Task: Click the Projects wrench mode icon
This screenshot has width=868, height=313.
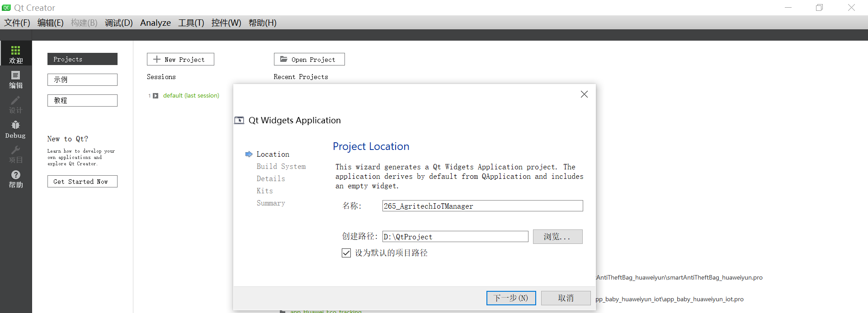Action: tap(16, 154)
